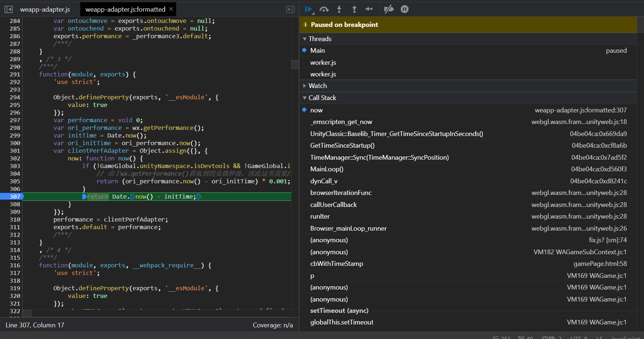Select MainLoop() stack frame
Screen dimensions: 644x339
[x=468, y=169]
